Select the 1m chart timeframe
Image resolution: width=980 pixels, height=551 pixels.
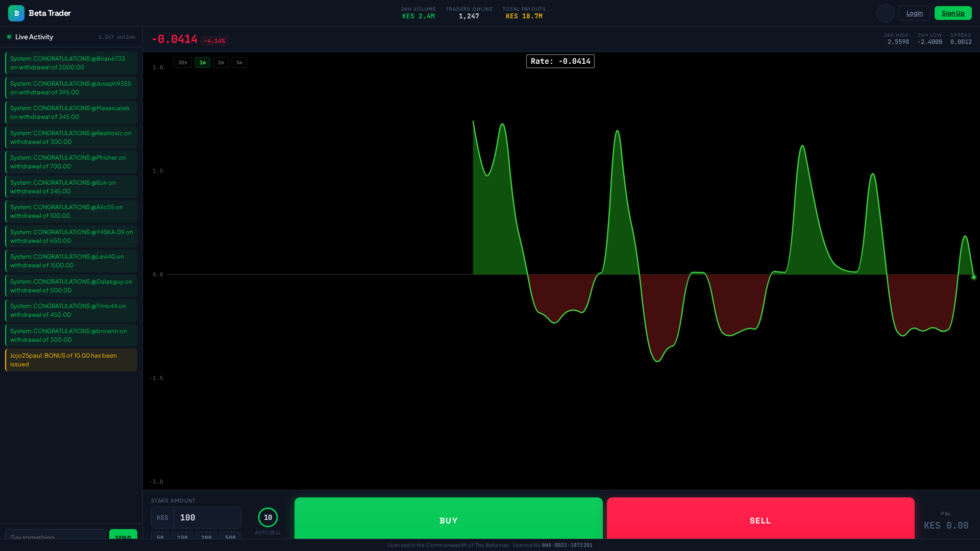(203, 63)
